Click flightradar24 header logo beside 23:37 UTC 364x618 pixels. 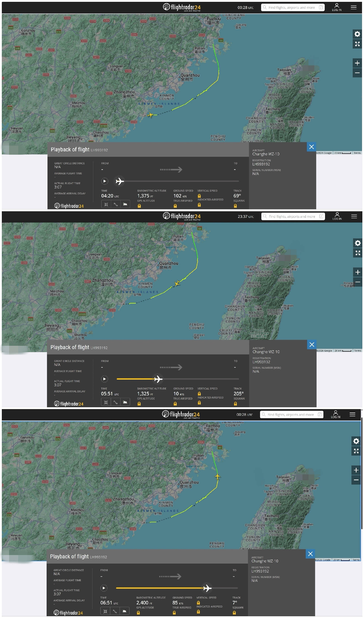pos(182,216)
